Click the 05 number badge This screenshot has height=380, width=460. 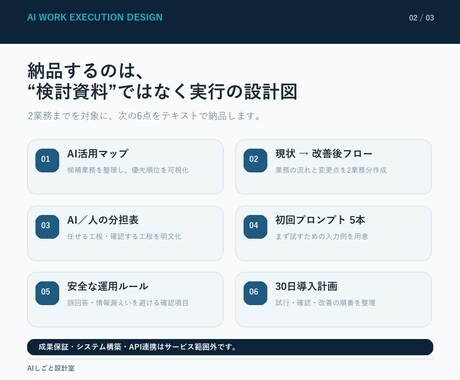(x=47, y=293)
